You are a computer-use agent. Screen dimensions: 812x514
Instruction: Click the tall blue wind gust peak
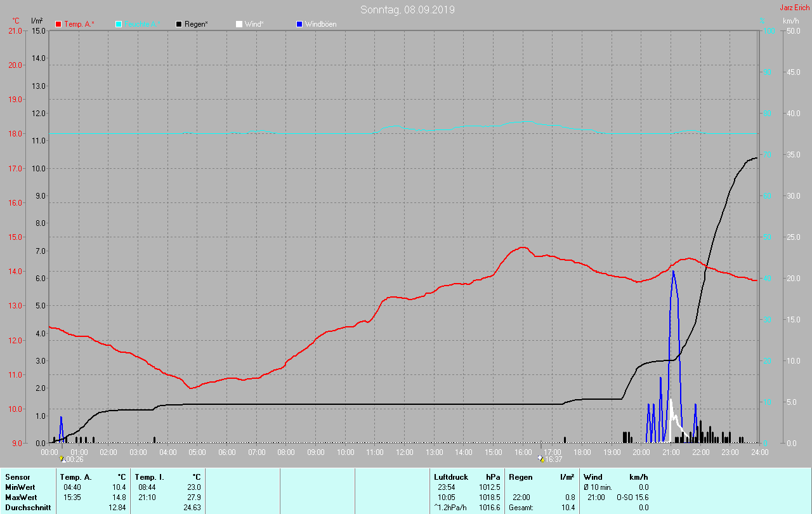[x=673, y=273]
